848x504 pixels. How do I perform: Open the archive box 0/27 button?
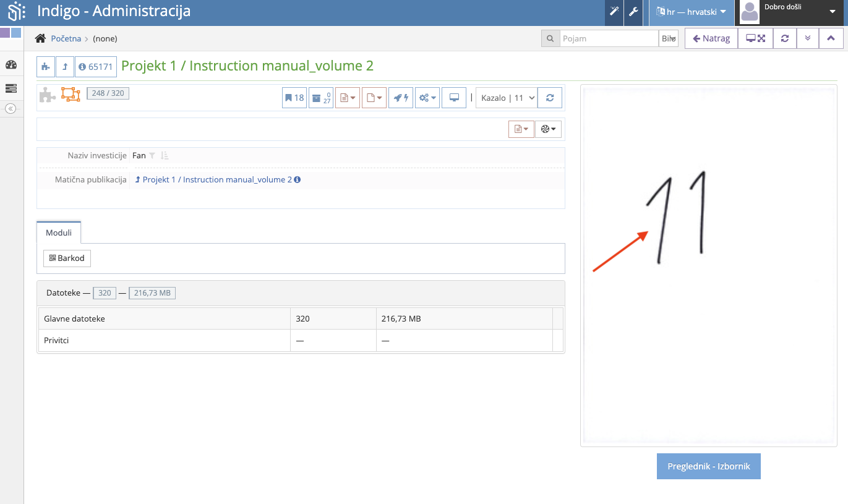point(321,98)
